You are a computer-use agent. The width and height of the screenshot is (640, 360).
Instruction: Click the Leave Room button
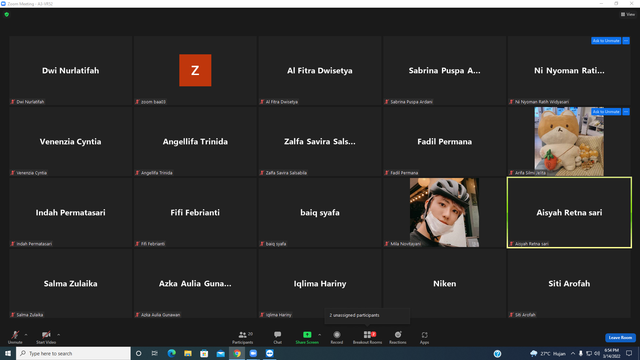tap(620, 338)
